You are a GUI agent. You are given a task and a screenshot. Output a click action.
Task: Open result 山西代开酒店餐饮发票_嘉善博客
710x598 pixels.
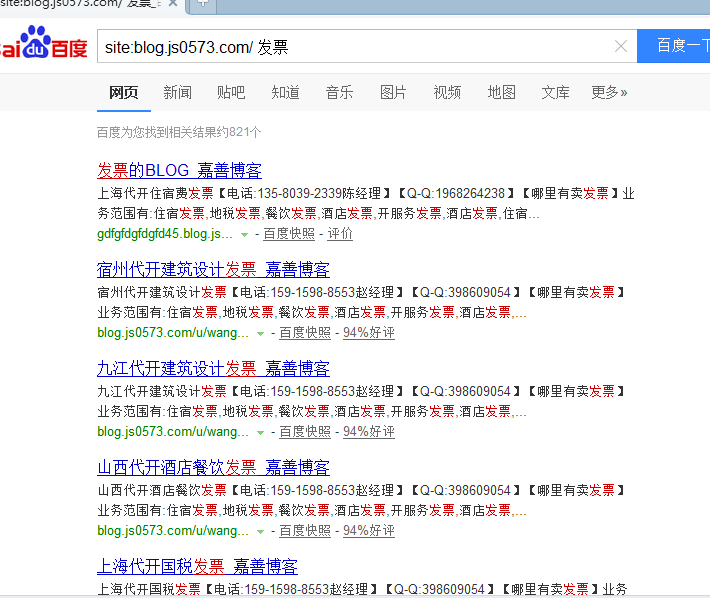click(x=213, y=468)
